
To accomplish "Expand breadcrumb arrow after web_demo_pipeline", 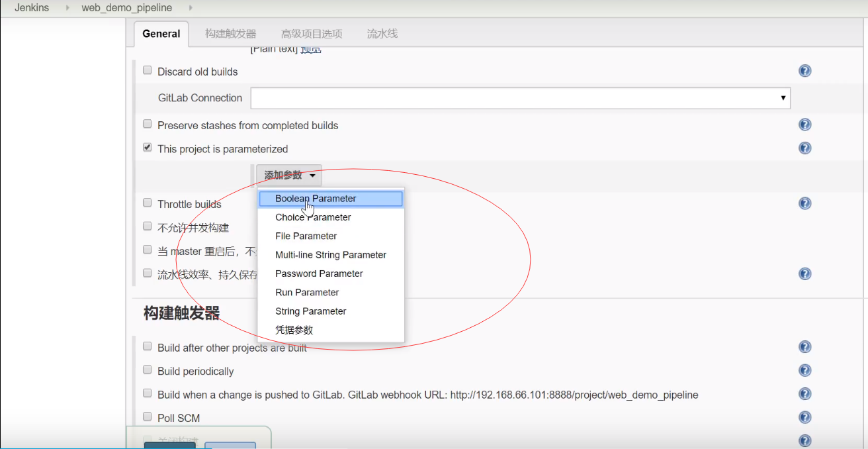I will pos(191,8).
